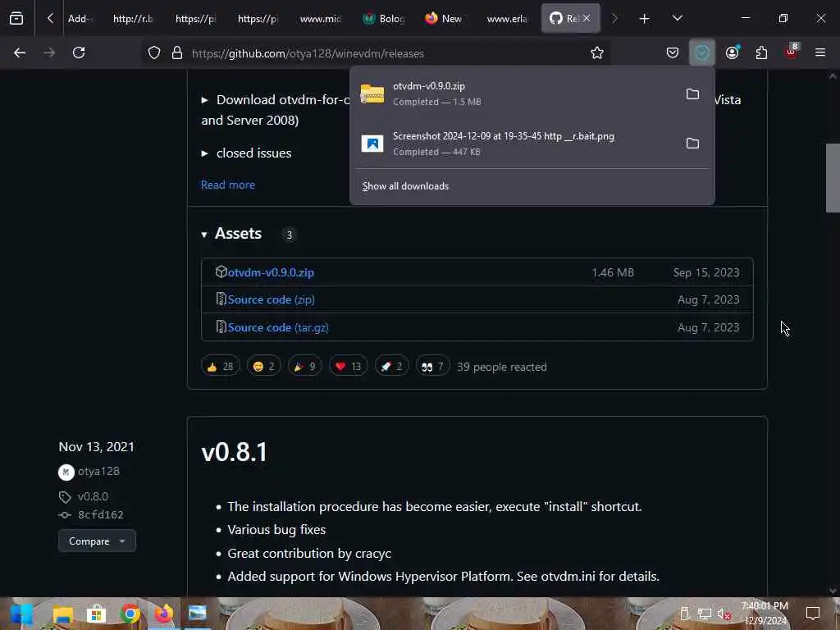Screen dimensions: 840x630
Task: Open a new tab
Action: pos(644,19)
